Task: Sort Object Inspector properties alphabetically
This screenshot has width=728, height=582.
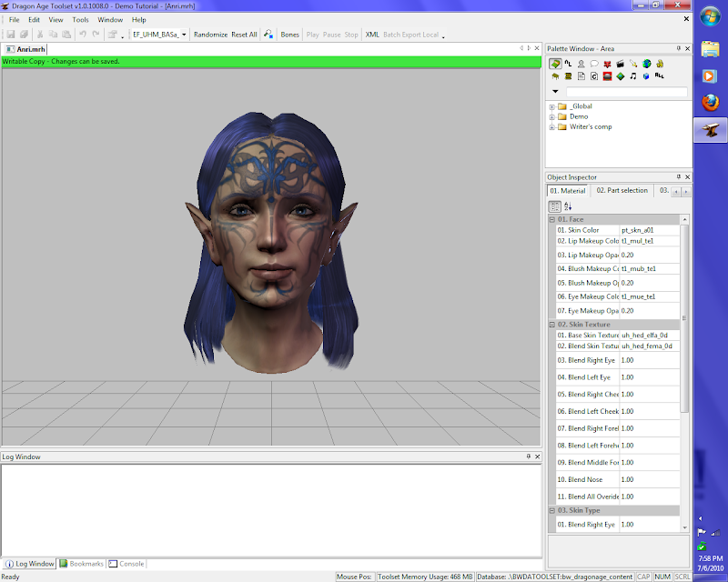Action: point(568,206)
